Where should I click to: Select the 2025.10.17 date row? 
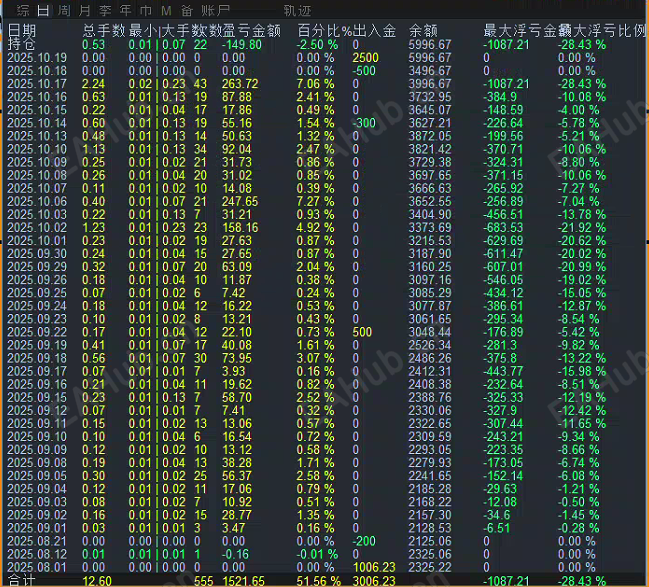[x=37, y=84]
